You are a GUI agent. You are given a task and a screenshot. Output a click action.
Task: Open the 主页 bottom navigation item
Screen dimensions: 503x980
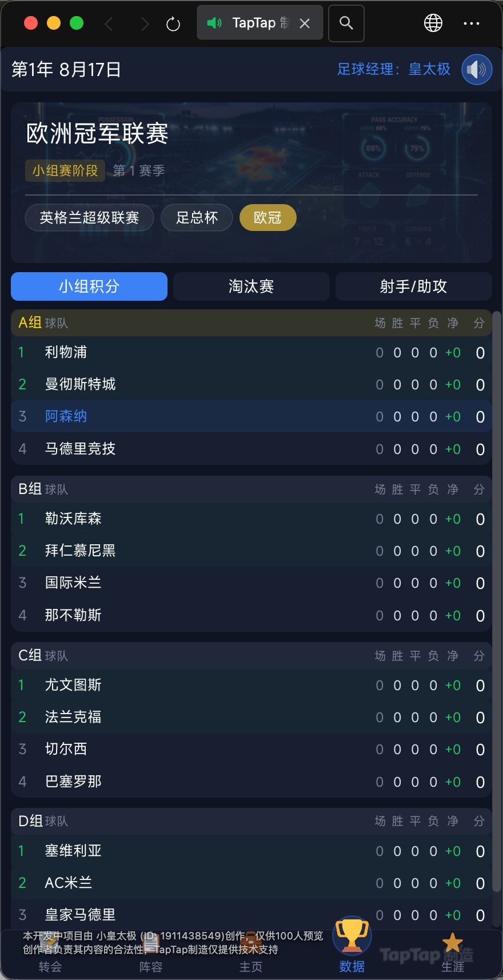tap(250, 956)
